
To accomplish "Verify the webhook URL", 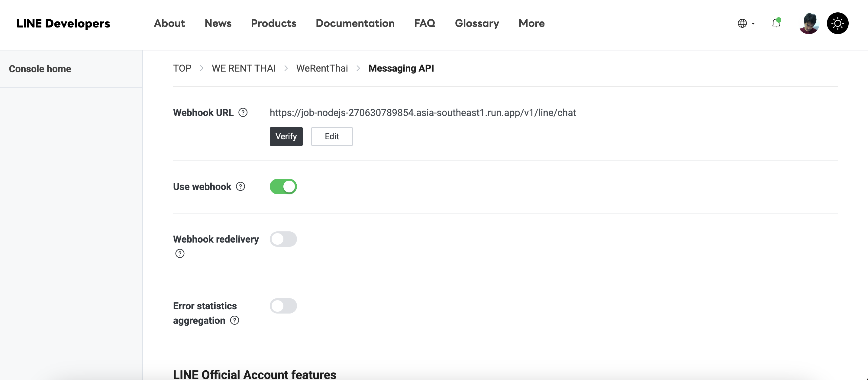I will (286, 136).
